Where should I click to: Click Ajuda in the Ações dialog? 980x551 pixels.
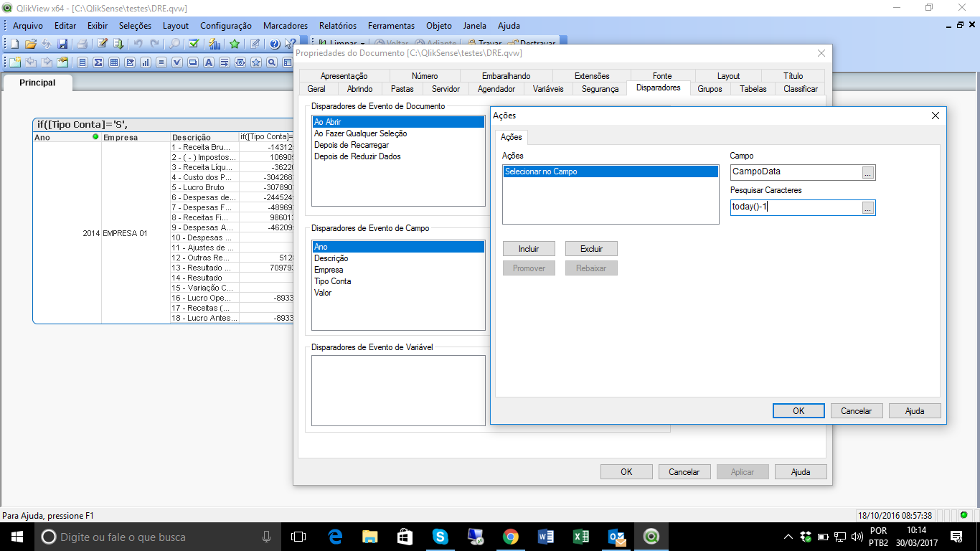[x=915, y=411]
